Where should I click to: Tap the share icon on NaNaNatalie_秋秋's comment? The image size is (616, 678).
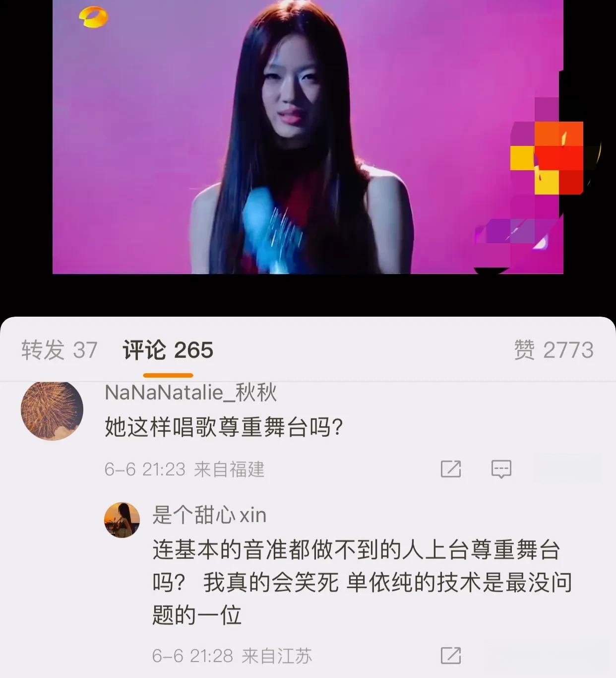point(450,469)
